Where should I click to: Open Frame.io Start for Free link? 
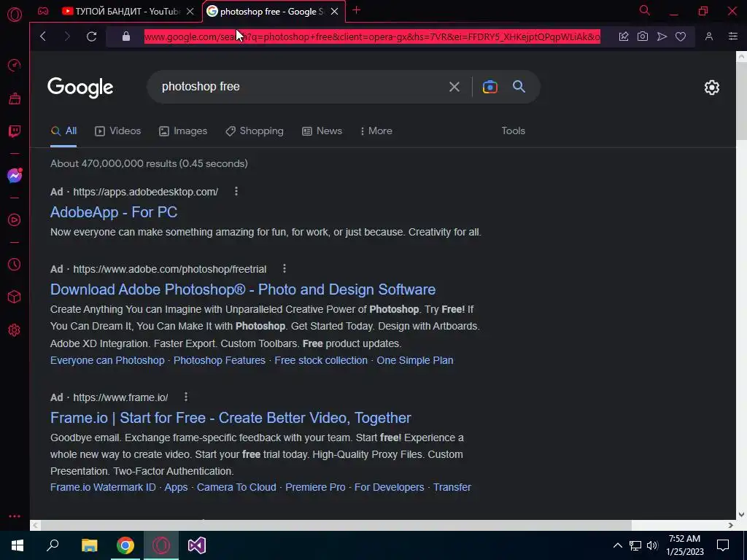231,418
